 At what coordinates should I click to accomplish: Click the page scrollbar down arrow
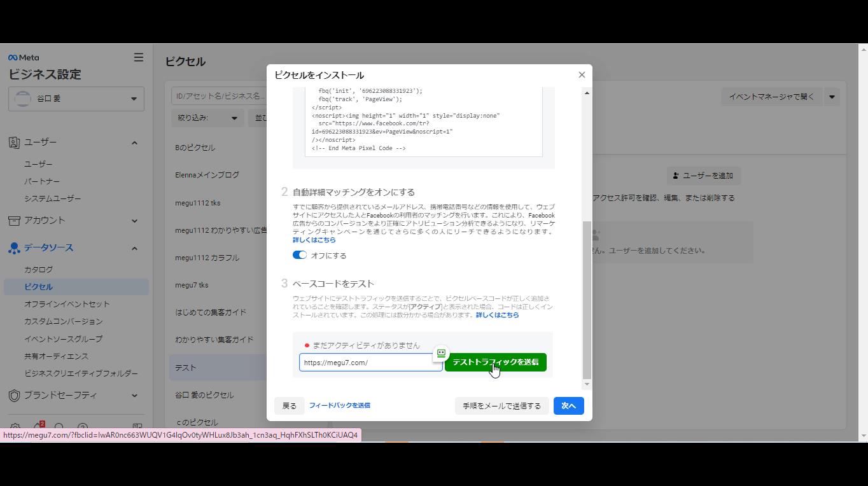(x=863, y=436)
